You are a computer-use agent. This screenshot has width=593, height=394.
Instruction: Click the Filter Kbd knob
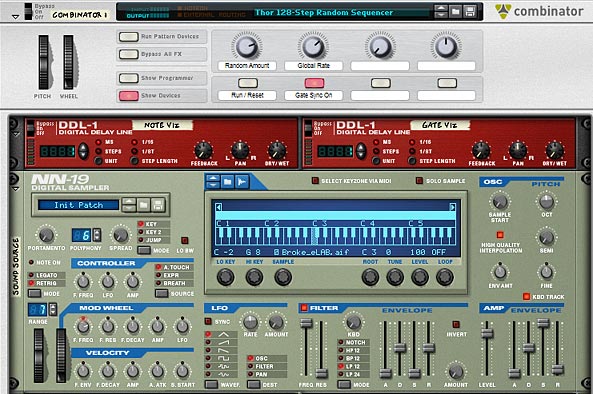(354, 322)
